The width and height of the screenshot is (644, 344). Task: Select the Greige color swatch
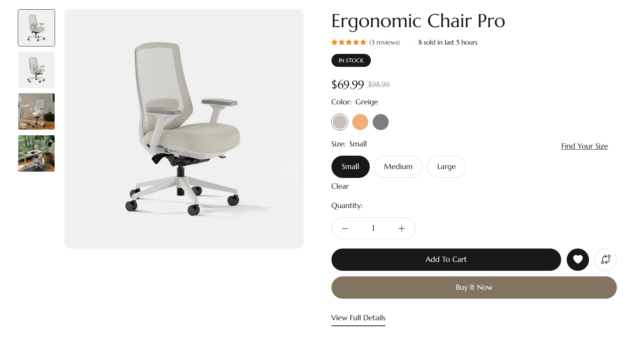[340, 122]
